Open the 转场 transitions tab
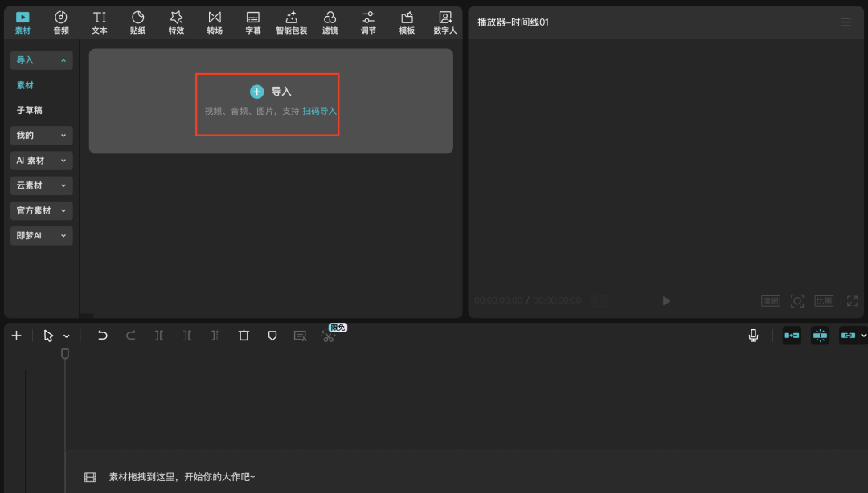The height and width of the screenshot is (493, 868). click(x=215, y=22)
